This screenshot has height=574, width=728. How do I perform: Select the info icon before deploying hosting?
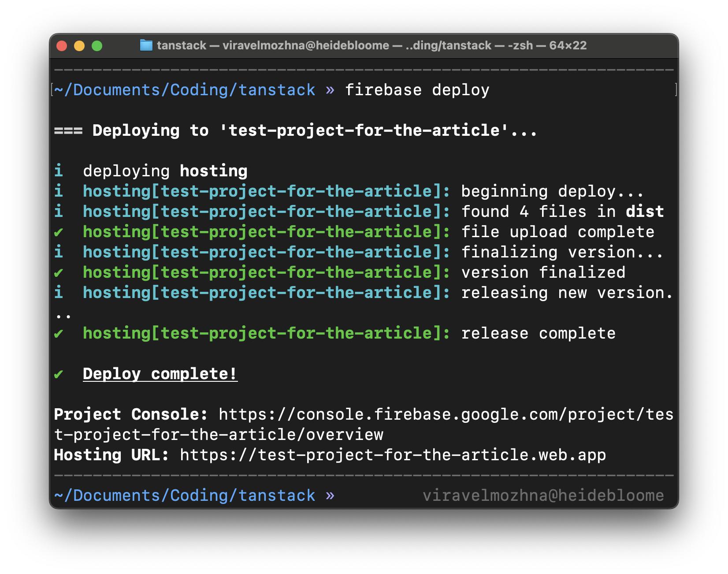[59, 171]
